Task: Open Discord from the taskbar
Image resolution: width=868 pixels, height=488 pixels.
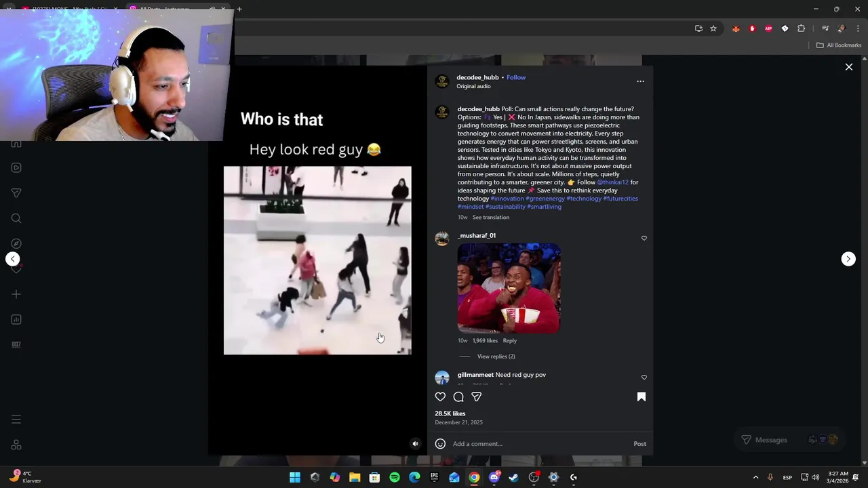Action: point(494,477)
